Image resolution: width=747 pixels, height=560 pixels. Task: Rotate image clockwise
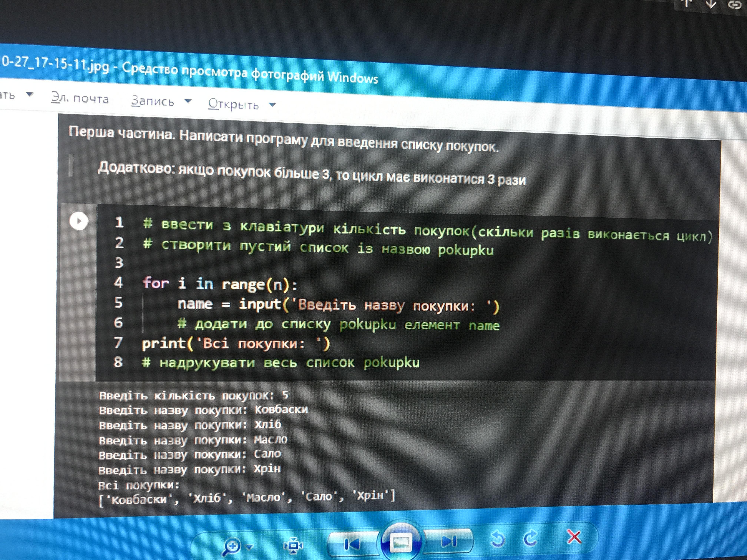click(x=531, y=538)
